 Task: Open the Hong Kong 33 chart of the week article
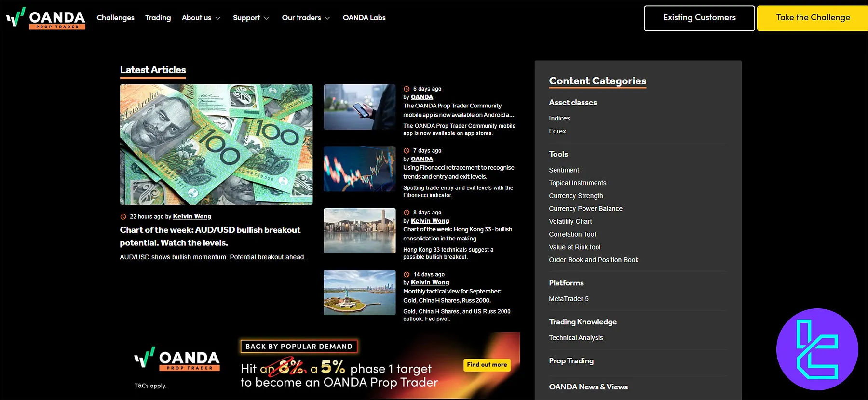458,234
